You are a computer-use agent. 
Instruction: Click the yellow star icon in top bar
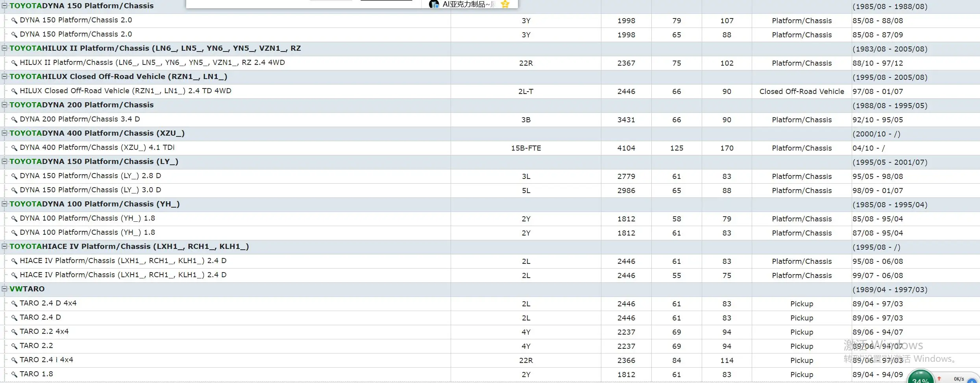pyautogui.click(x=505, y=4)
